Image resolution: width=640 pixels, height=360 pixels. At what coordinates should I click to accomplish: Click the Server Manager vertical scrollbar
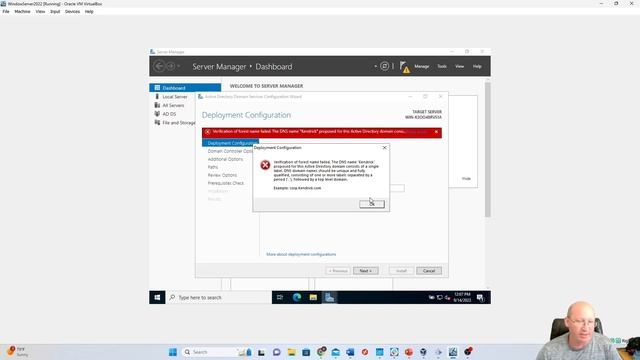pyautogui.click(x=487, y=150)
